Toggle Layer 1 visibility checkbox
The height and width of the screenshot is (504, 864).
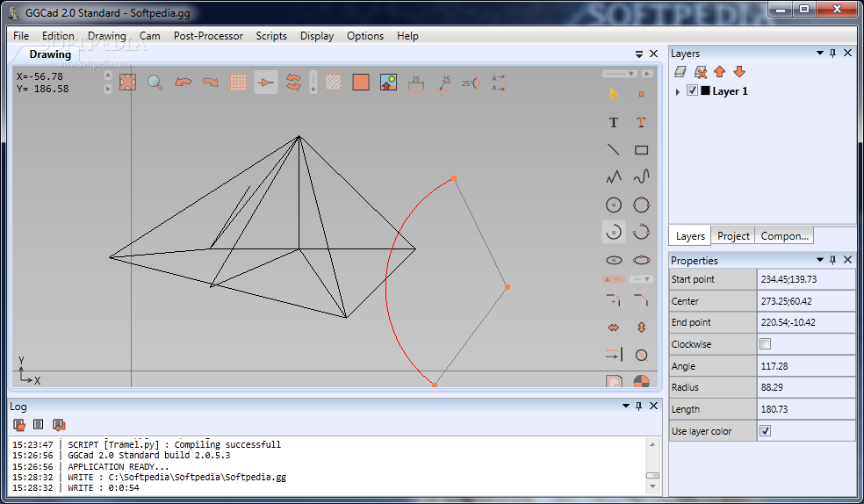pos(693,91)
